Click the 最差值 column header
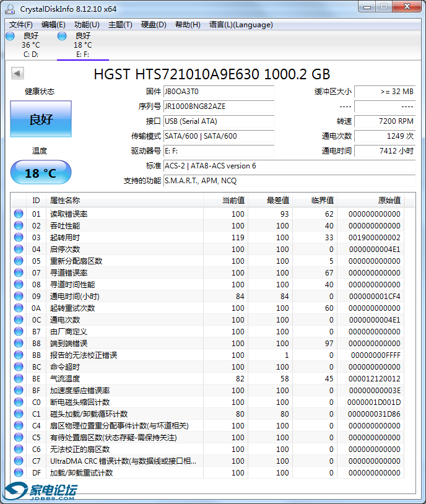426x504 pixels. point(271,201)
